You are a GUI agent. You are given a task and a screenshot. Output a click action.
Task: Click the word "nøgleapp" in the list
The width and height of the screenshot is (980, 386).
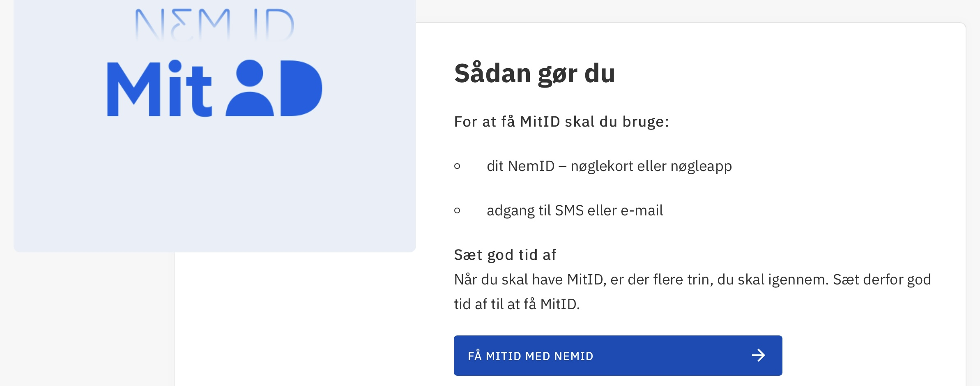pos(701,166)
